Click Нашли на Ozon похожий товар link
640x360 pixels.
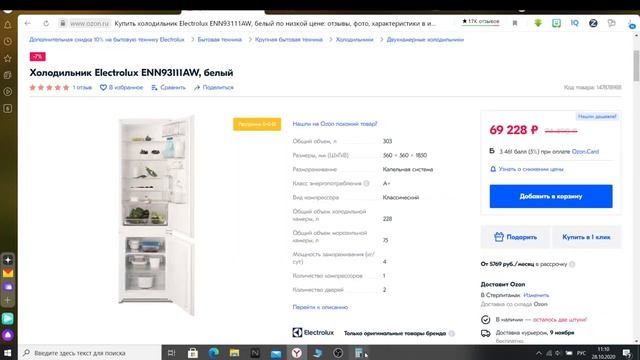[x=335, y=124]
